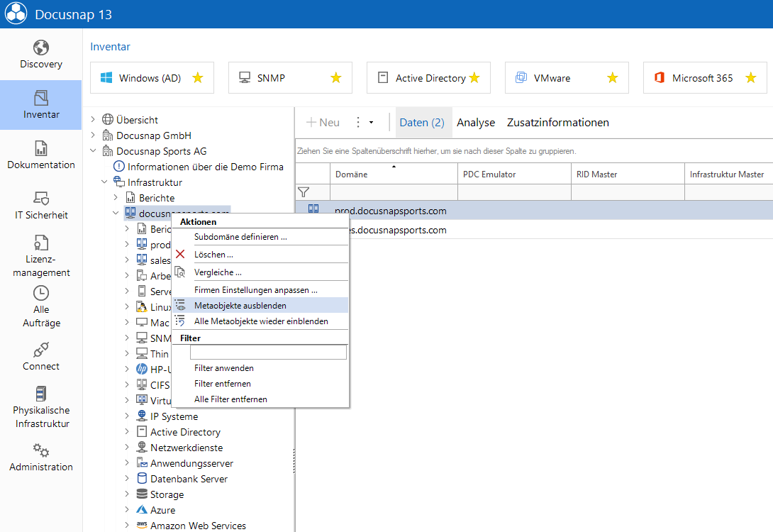Switch to the Analyse tab
Image resolution: width=773 pixels, height=532 pixels.
(476, 122)
